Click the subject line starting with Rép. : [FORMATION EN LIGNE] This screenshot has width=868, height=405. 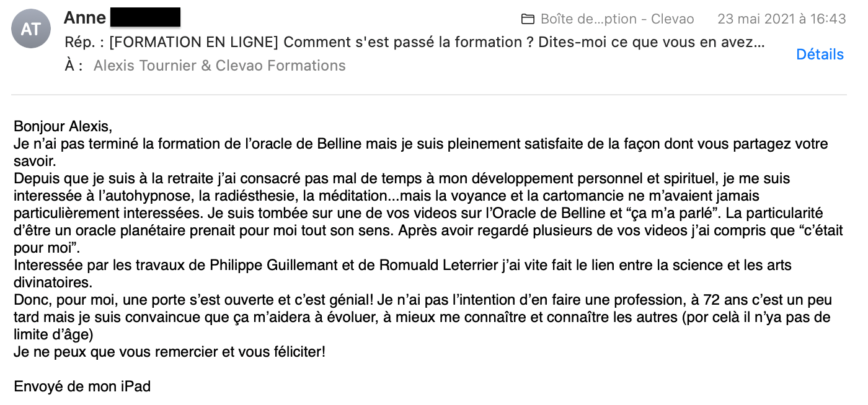pos(414,43)
